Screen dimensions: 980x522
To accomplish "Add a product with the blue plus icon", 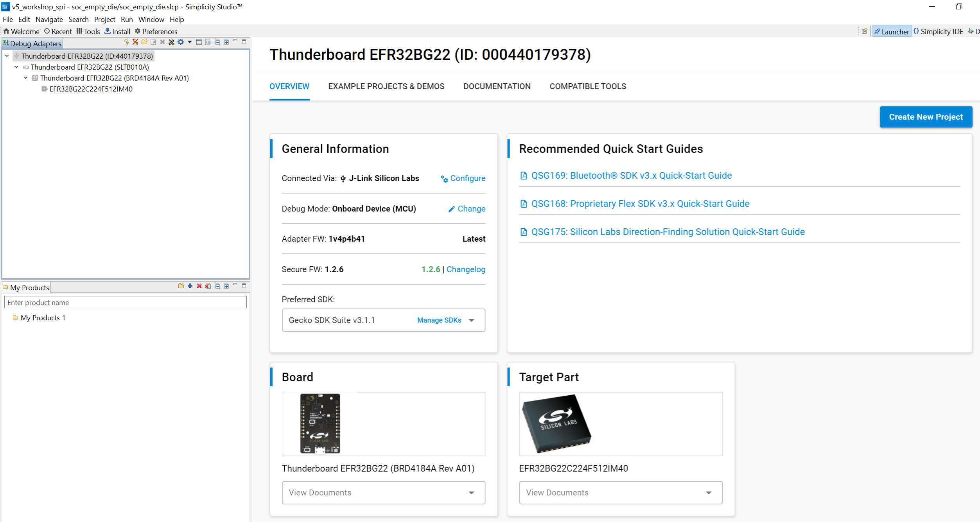I will pos(190,286).
